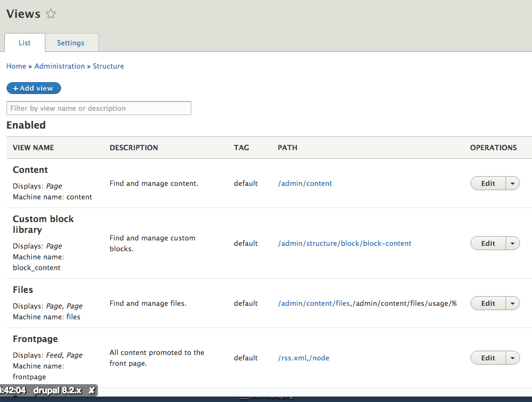Open the operations dropdown for the Content view

pos(512,183)
